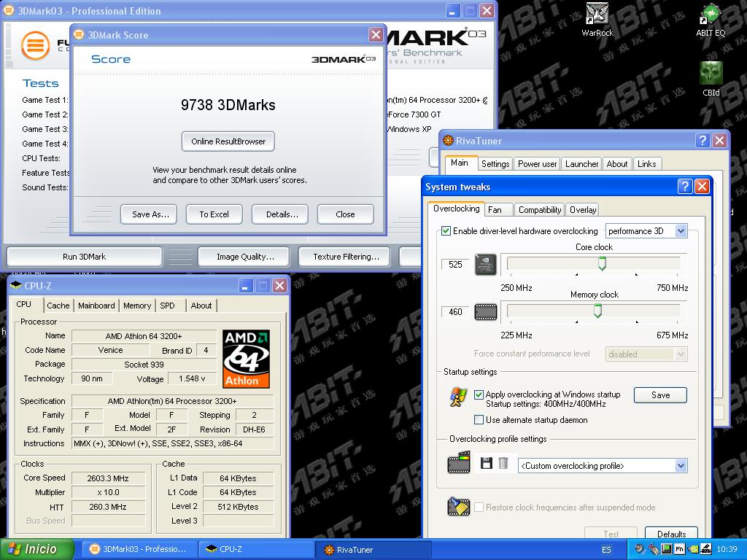747x560 pixels.
Task: Open the Memory tab in CPU-Z
Action: pos(137,306)
